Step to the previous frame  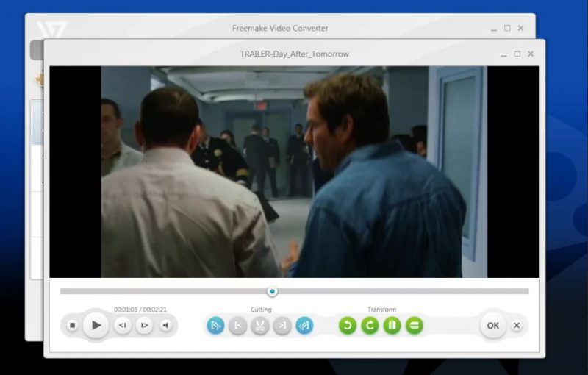click(123, 325)
